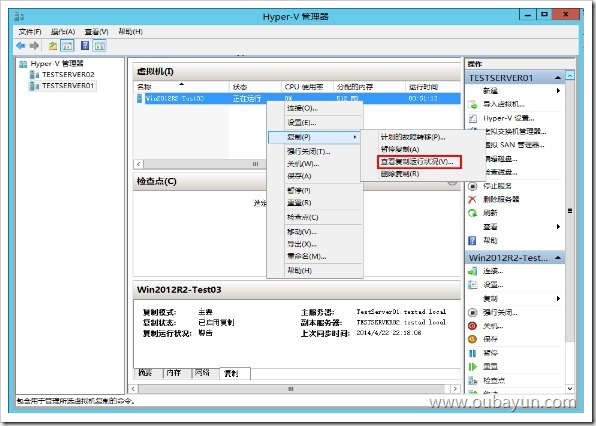Viewport: 596px width, 426px height.
Task: Switch to the 摘要 tab
Action: pos(149,373)
